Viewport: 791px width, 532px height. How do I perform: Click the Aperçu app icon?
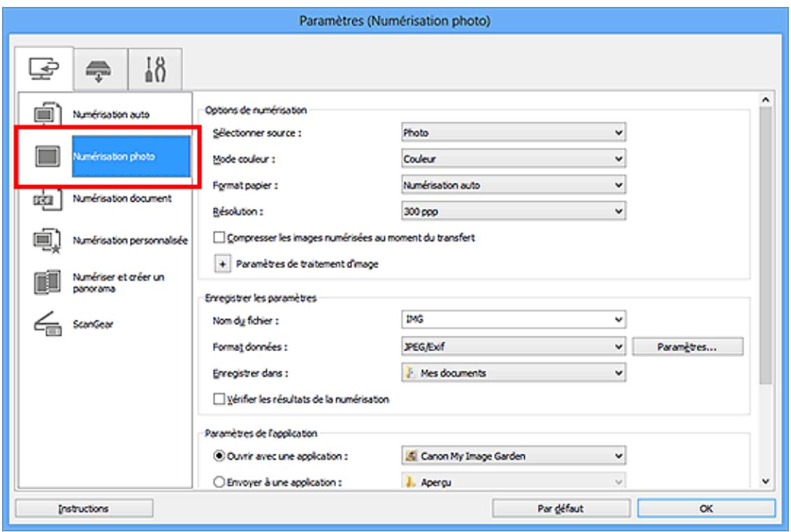(411, 482)
